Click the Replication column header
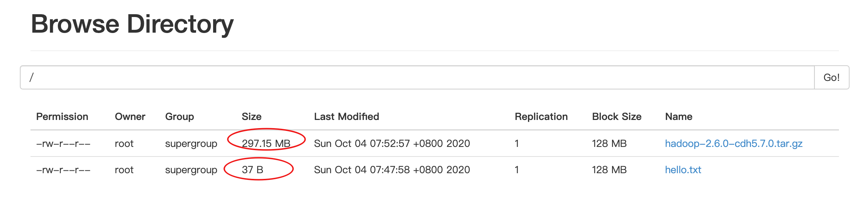The image size is (868, 203). click(541, 116)
